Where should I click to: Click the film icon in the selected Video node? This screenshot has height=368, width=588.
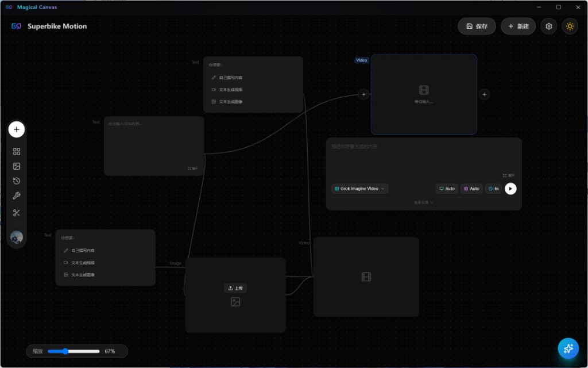click(424, 90)
